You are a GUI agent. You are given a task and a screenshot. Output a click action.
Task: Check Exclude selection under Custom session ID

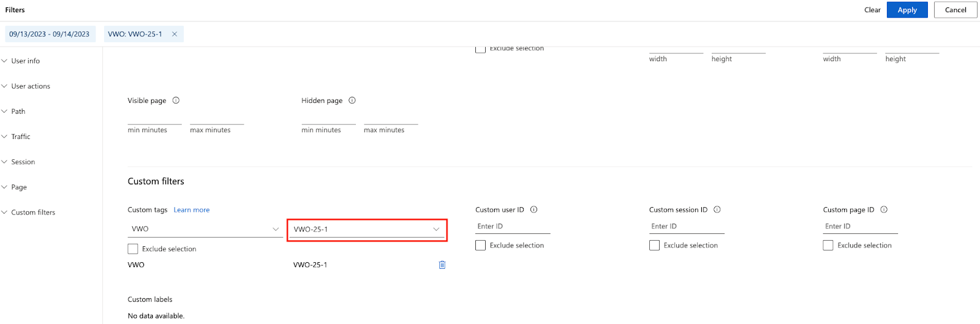tap(654, 245)
